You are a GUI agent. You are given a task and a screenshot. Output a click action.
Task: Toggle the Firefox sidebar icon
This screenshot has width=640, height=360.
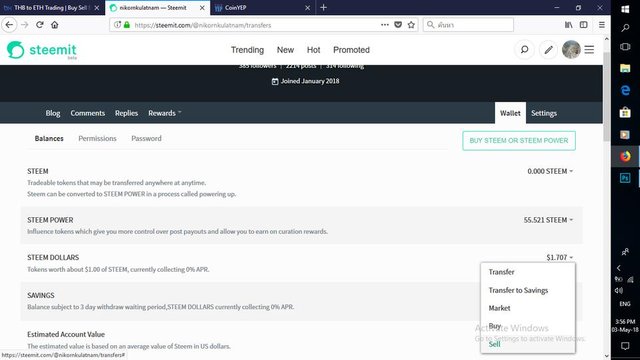(584, 25)
